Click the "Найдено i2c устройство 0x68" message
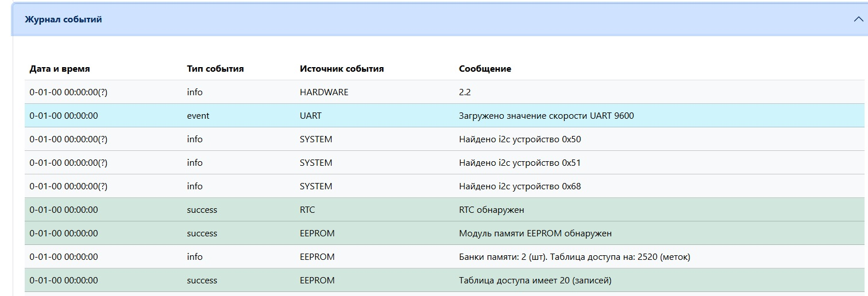868x296 pixels. click(520, 186)
